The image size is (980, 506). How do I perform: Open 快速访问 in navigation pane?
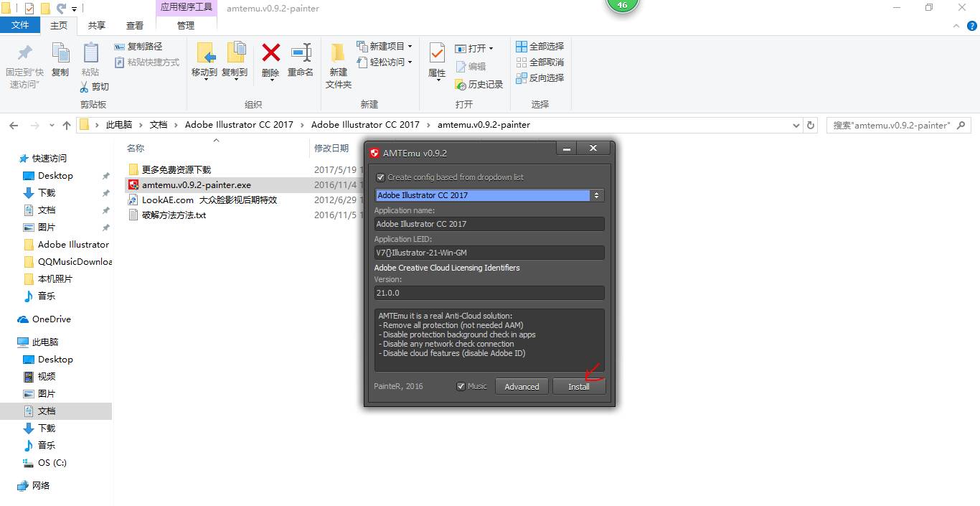point(50,159)
